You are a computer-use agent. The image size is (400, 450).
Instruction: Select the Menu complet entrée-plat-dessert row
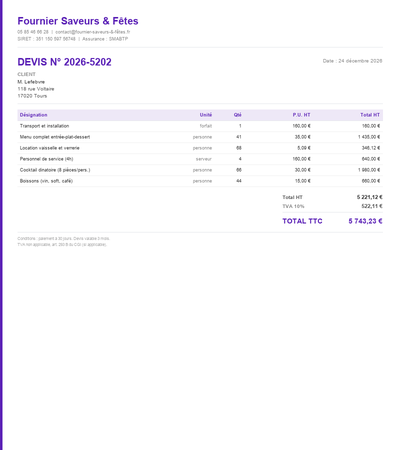(200, 137)
